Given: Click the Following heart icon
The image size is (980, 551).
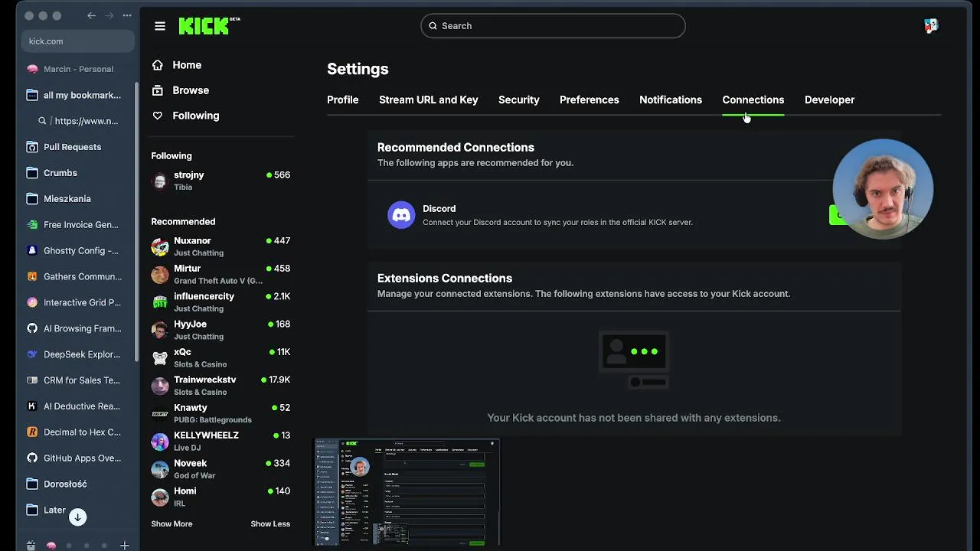Looking at the screenshot, I should click(158, 116).
